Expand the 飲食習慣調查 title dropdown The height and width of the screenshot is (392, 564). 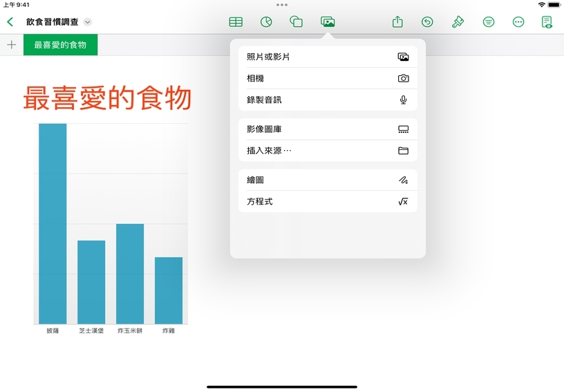87,22
